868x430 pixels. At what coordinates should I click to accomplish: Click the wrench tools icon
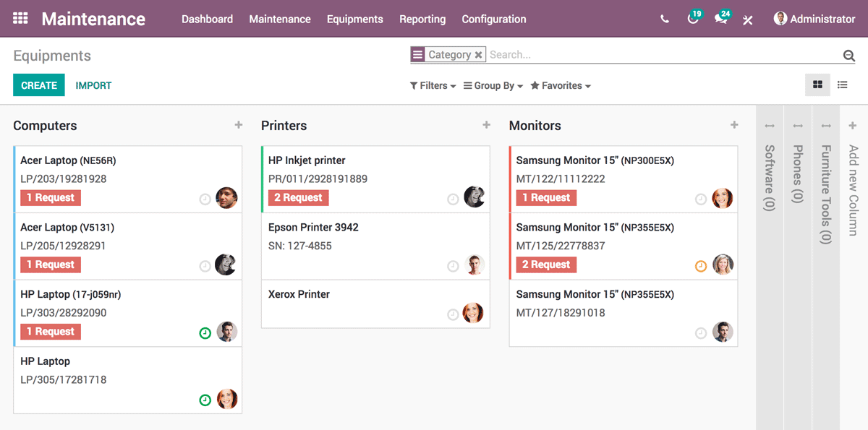coord(747,20)
